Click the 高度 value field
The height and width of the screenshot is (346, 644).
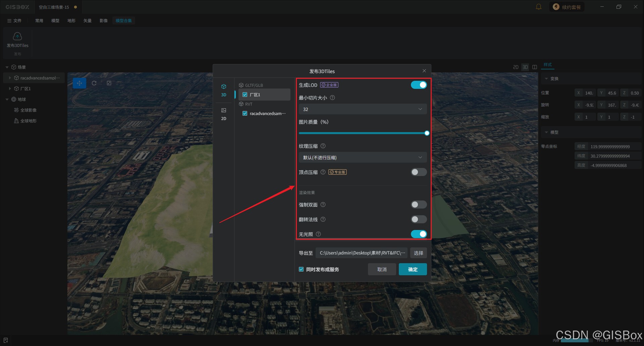coord(615,165)
